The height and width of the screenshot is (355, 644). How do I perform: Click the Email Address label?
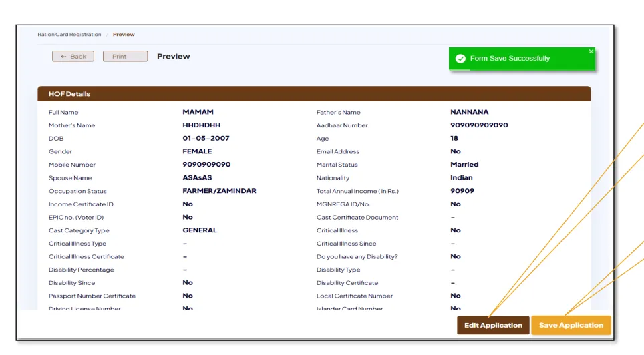[x=338, y=151]
